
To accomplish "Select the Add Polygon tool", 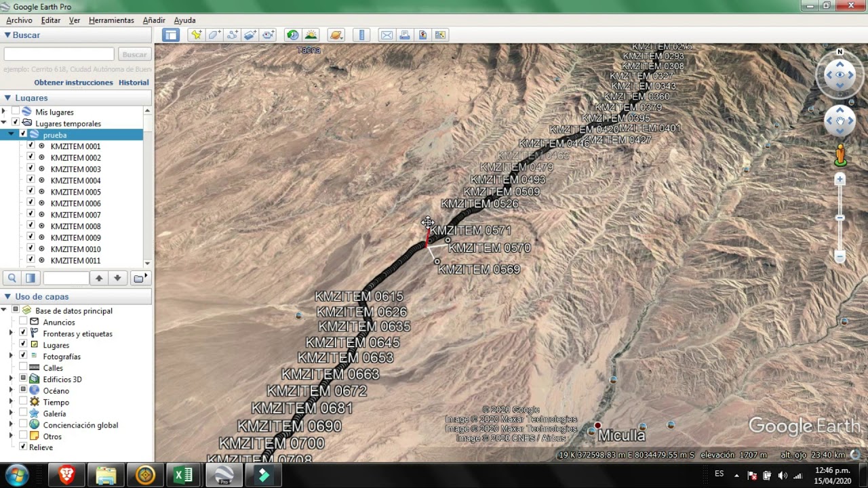I will click(214, 35).
